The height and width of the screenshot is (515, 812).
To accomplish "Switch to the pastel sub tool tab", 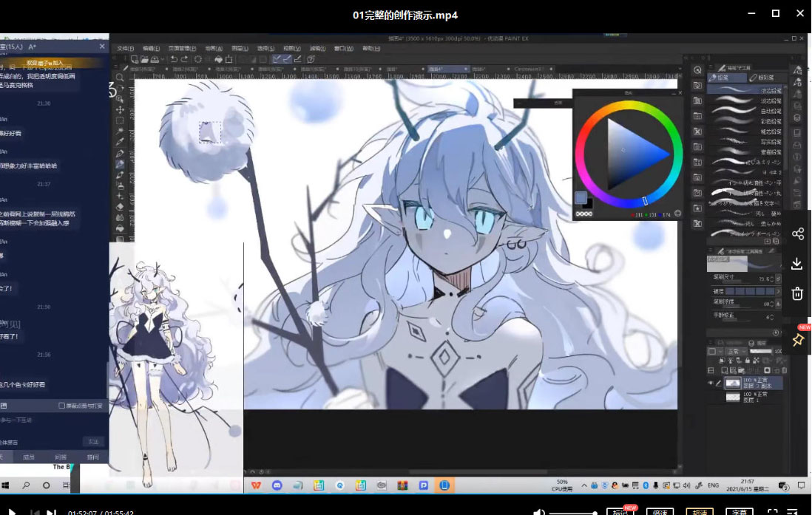I will (765, 78).
